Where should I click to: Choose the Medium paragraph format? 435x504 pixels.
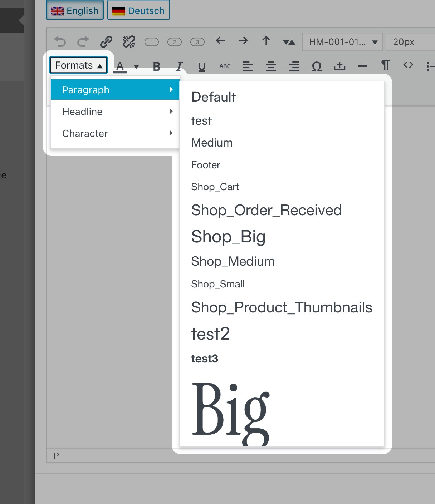tap(282, 143)
